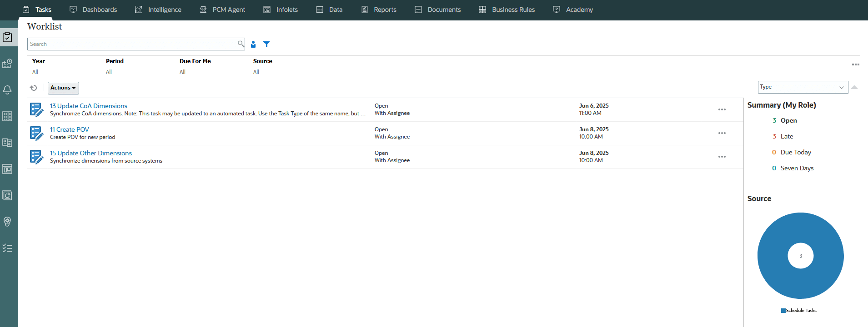
Task: Open the Business Rules tab
Action: point(507,10)
